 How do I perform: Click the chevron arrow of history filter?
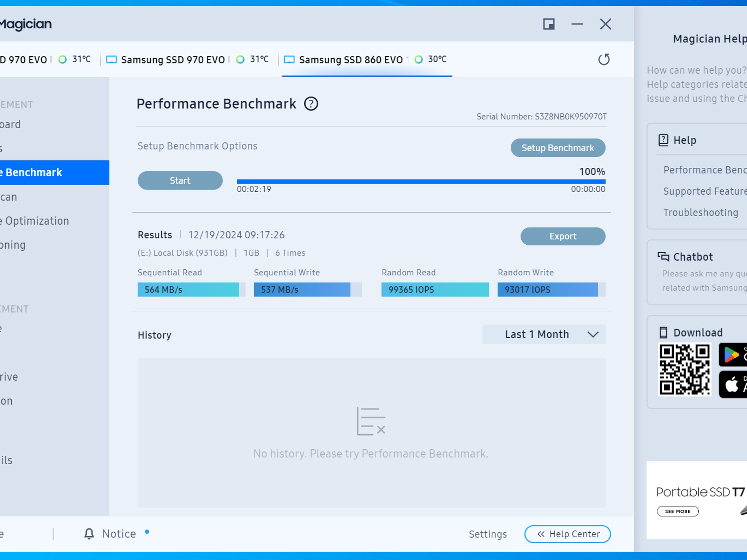[593, 335]
